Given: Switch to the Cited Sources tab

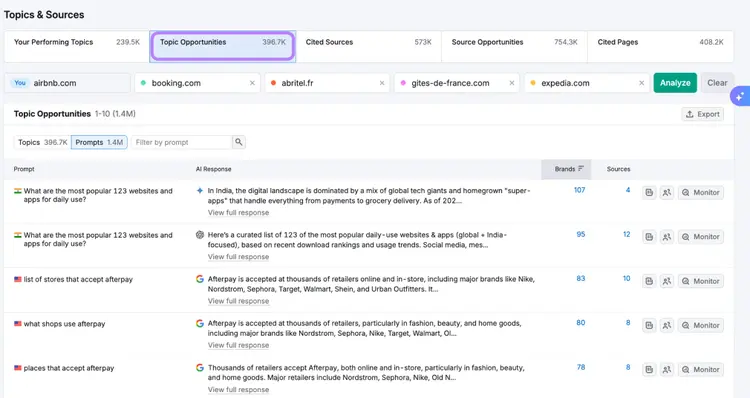Looking at the screenshot, I should (x=368, y=46).
